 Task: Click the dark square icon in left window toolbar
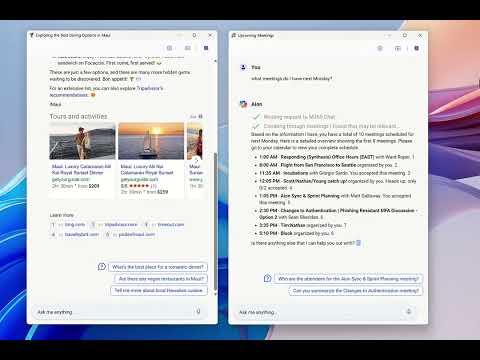tap(206, 48)
